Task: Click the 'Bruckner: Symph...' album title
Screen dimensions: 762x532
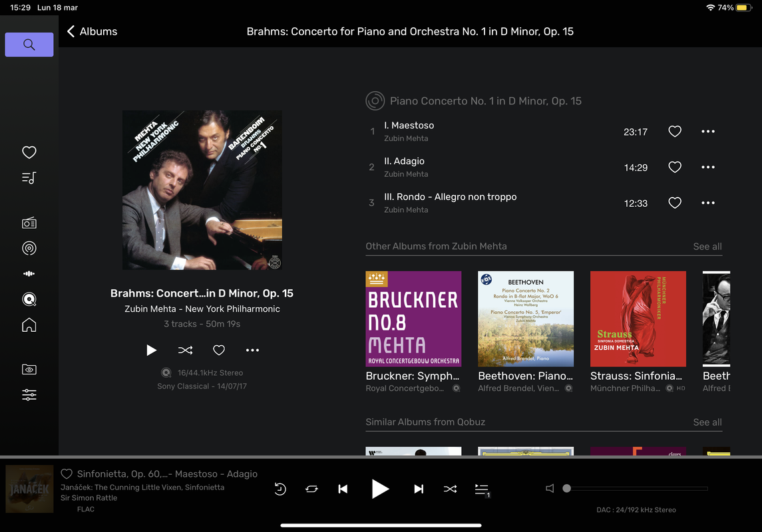Action: tap(412, 376)
